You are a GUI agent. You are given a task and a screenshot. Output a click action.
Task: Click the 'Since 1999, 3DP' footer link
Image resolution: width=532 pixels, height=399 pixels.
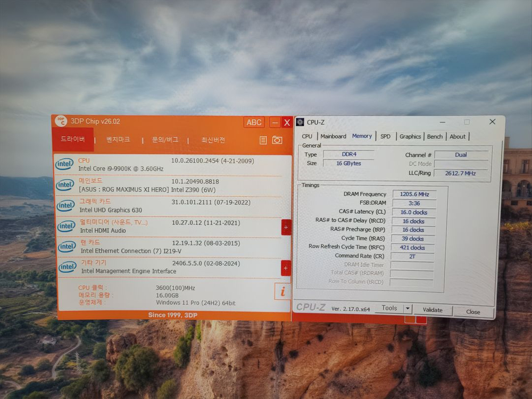(173, 315)
